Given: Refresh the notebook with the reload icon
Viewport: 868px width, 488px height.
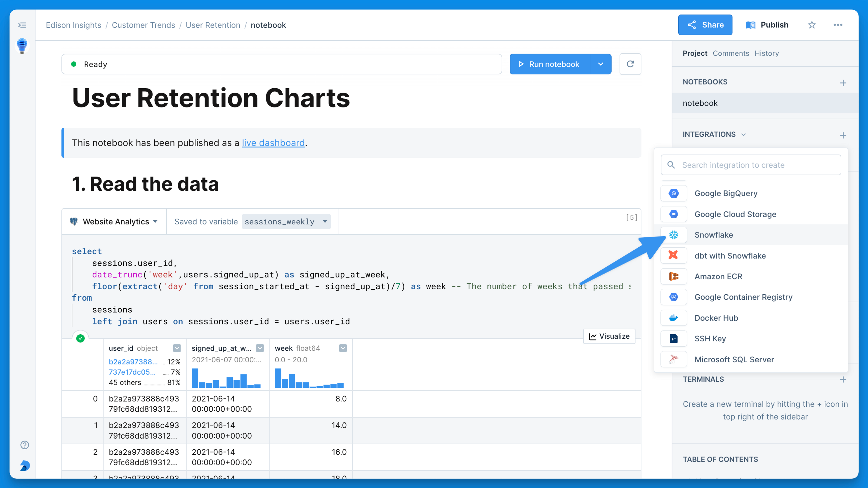Looking at the screenshot, I should (630, 64).
